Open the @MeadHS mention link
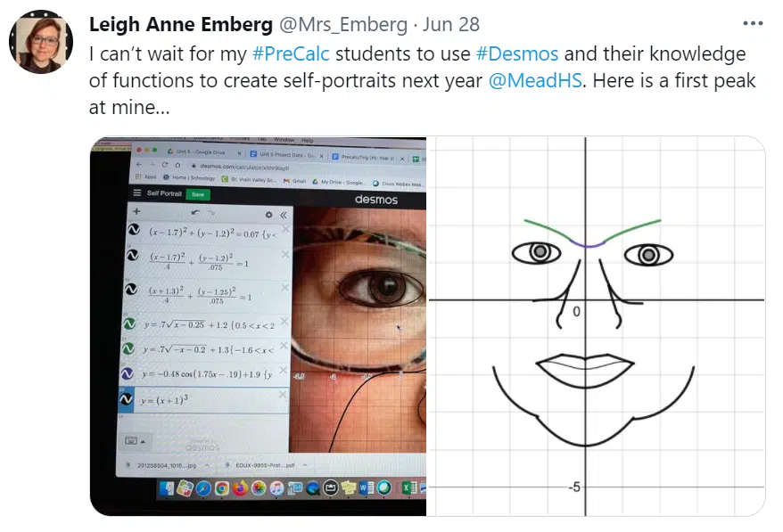The height and width of the screenshot is (532, 783). [535, 80]
